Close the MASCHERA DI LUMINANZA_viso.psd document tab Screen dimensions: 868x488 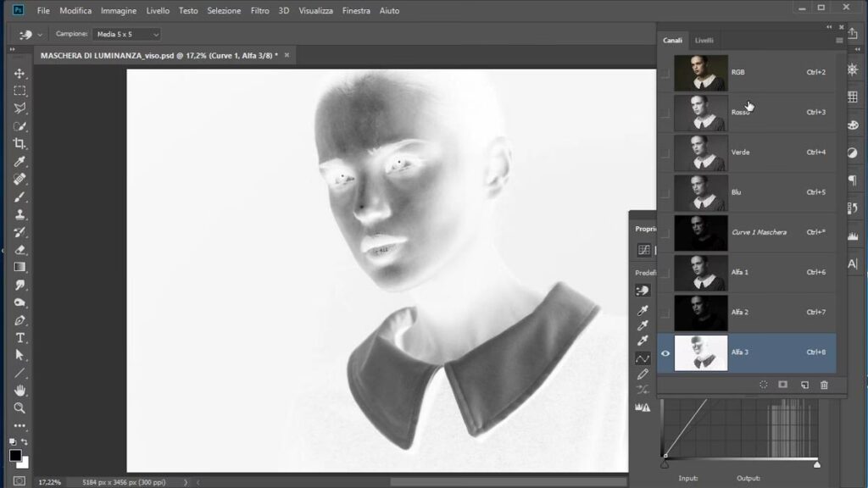(287, 55)
